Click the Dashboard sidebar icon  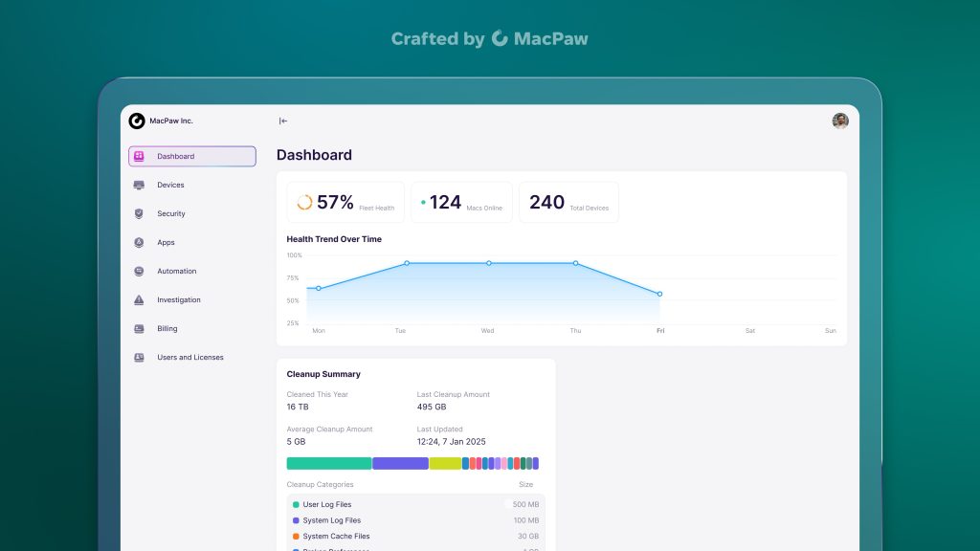click(139, 156)
